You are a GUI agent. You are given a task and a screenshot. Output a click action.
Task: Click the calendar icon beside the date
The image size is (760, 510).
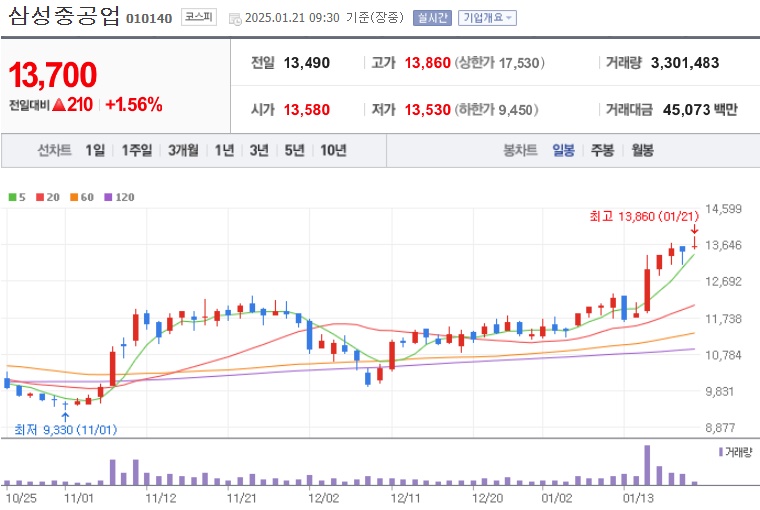pos(235,19)
